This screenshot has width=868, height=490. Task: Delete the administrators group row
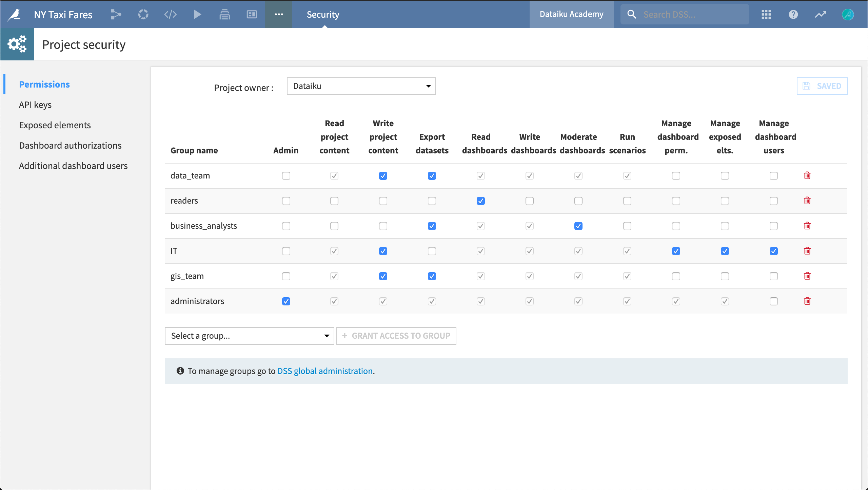click(807, 301)
